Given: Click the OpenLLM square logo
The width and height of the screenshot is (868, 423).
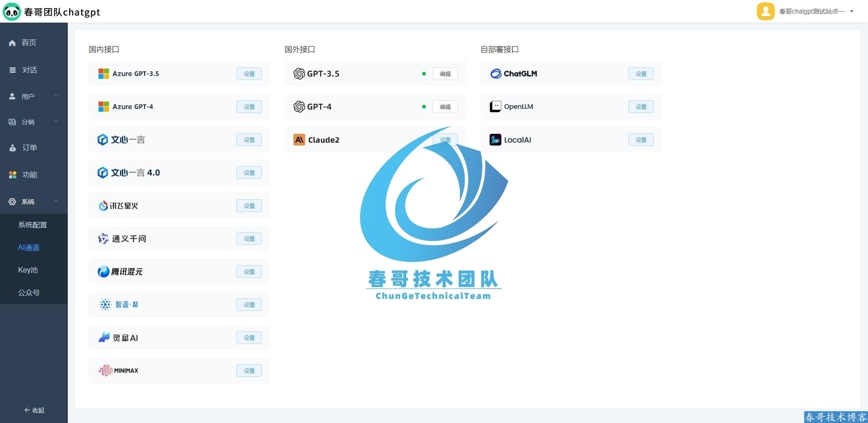Looking at the screenshot, I should [495, 107].
